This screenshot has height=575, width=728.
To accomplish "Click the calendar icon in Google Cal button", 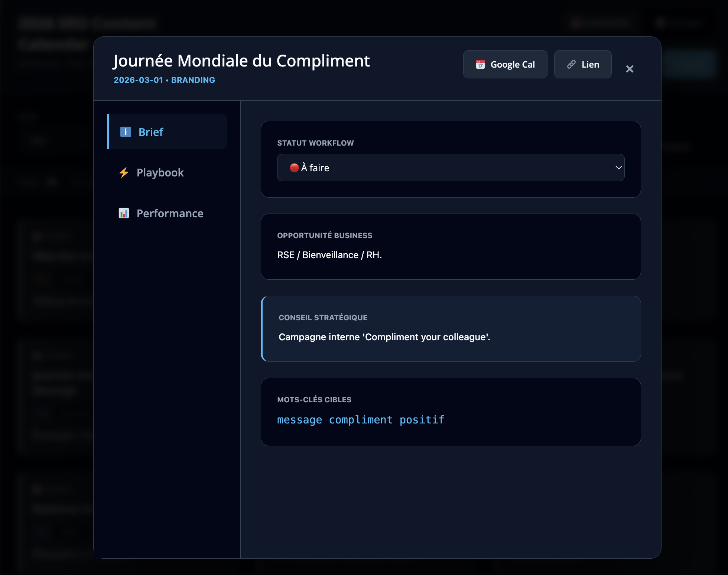I will coord(480,64).
